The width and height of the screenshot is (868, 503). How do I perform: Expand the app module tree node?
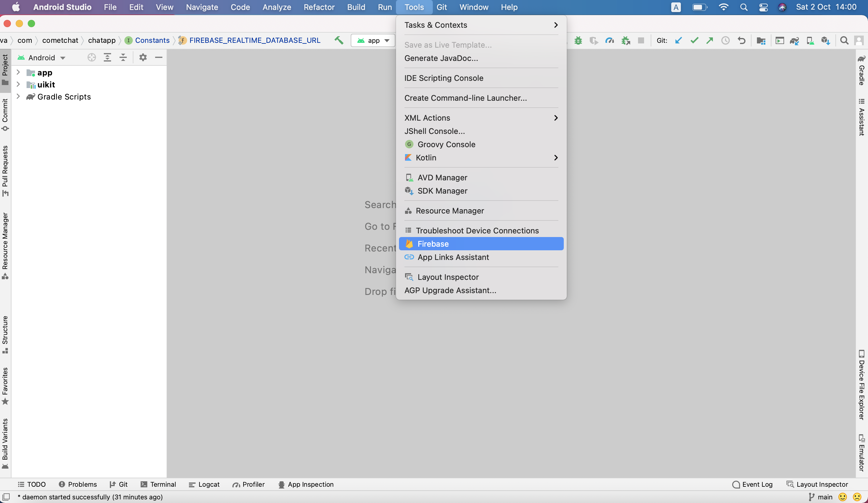tap(18, 72)
